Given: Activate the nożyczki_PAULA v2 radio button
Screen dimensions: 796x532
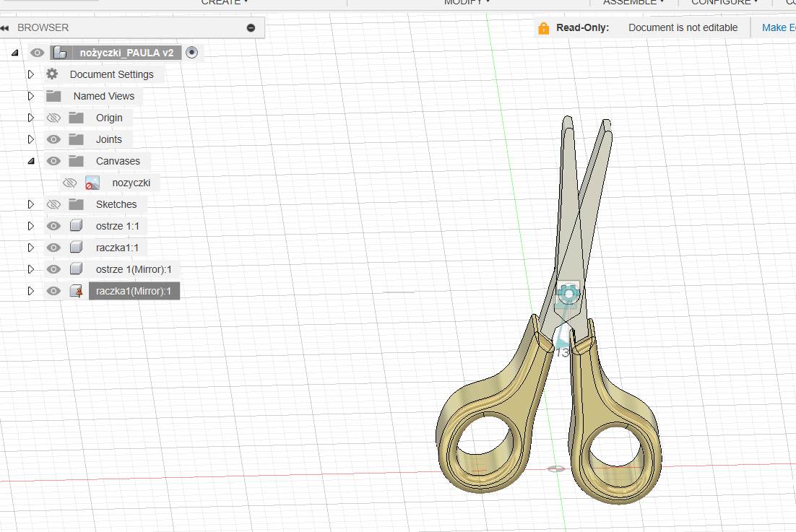Looking at the screenshot, I should point(192,52).
